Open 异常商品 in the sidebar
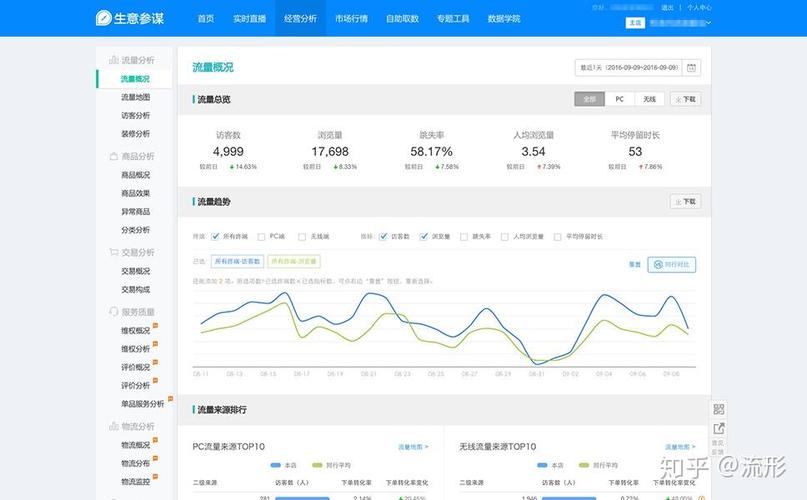Screen dimensions: 807x500 click(x=135, y=211)
